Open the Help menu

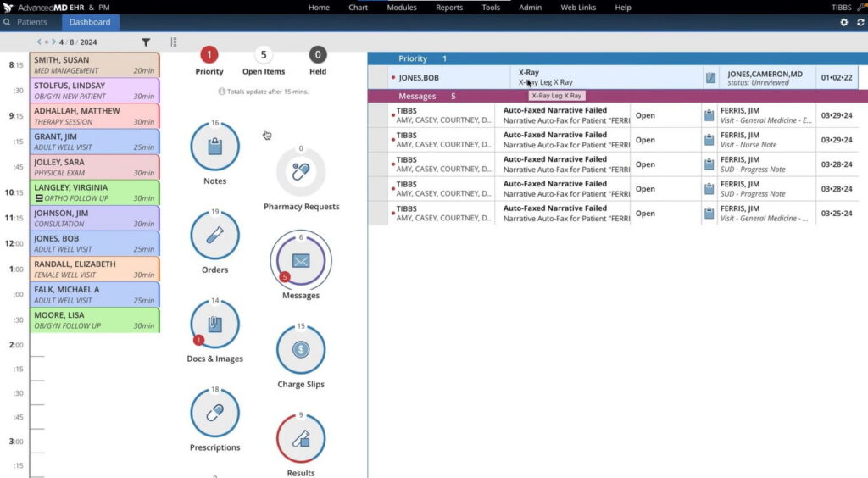pos(623,7)
